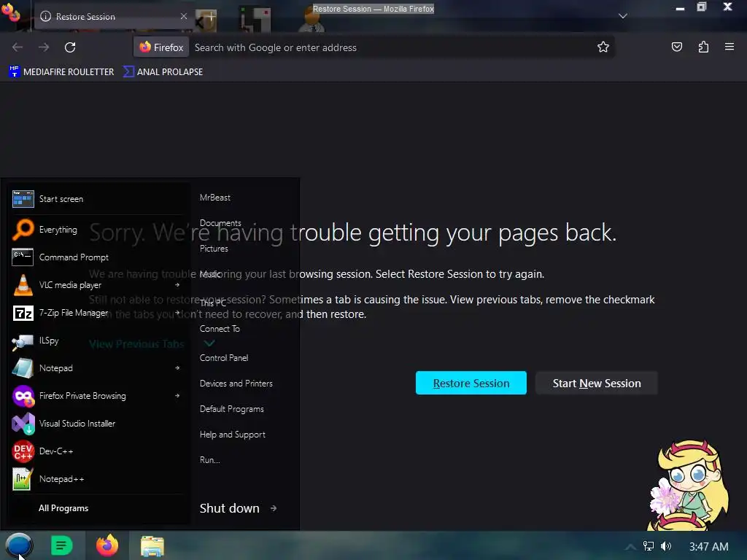This screenshot has width=747, height=560.
Task: Open network tray icon
Action: 648,546
